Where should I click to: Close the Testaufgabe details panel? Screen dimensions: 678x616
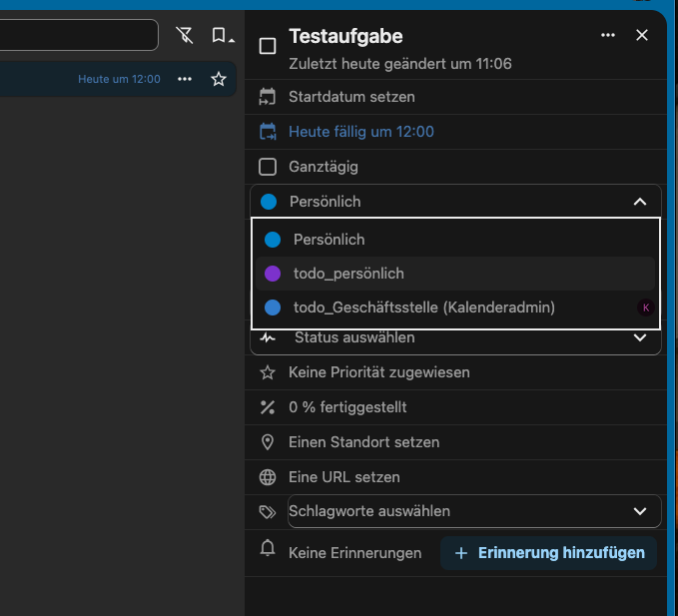point(642,35)
